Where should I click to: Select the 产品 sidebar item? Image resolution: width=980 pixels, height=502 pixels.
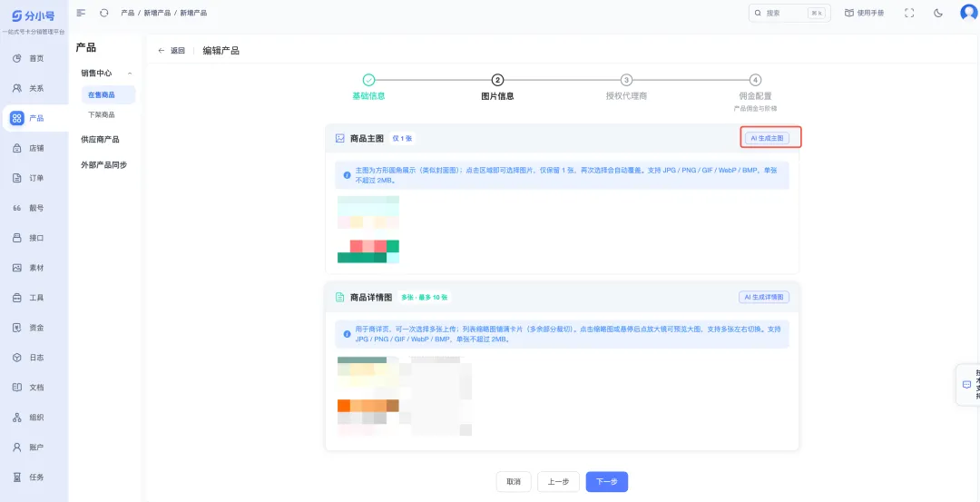pos(34,118)
